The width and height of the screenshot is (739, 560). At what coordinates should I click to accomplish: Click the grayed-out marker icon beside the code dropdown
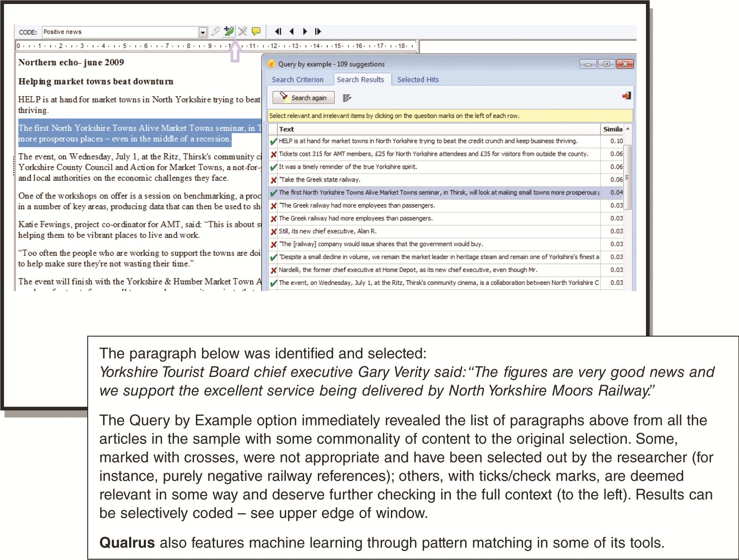click(215, 31)
